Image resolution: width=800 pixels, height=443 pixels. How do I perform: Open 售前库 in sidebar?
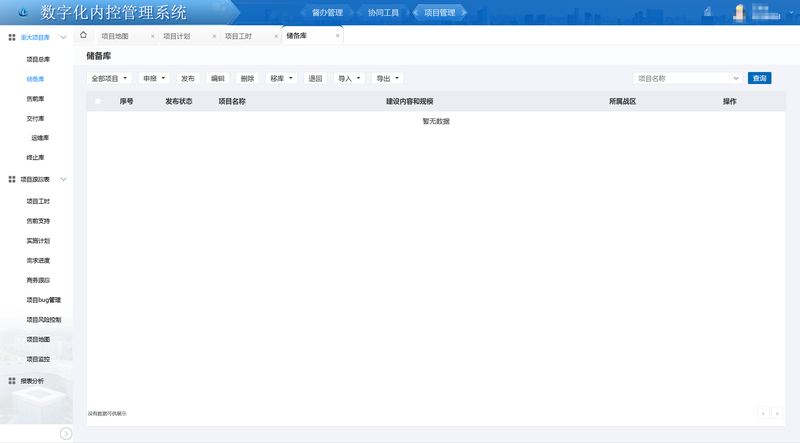tap(35, 99)
